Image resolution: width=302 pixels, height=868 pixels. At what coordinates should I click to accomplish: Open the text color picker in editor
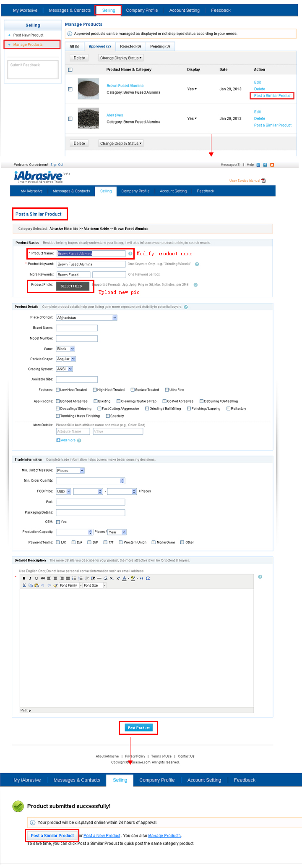tap(125, 578)
